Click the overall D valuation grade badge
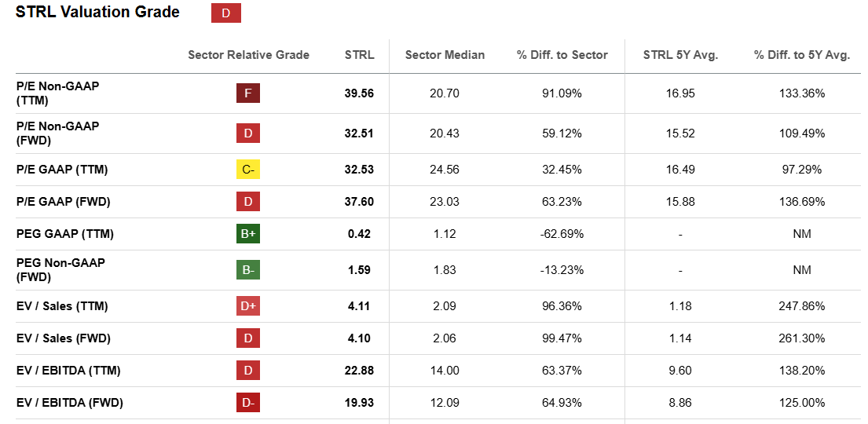868x424 pixels. [x=226, y=13]
